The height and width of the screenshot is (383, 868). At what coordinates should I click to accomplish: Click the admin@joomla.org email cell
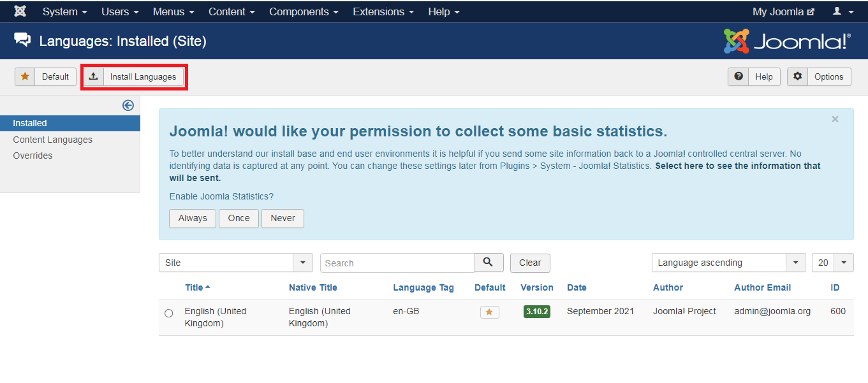coord(772,311)
